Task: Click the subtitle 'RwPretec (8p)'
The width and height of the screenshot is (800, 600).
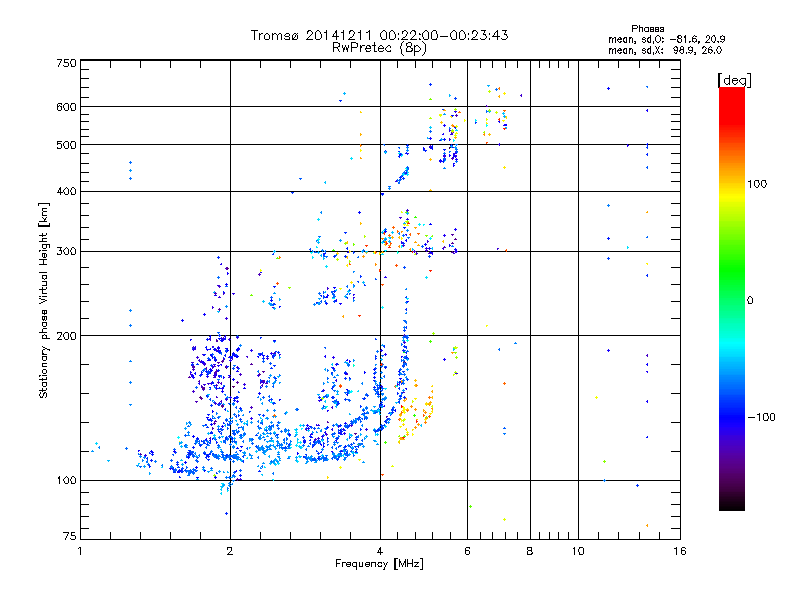Action: pyautogui.click(x=379, y=48)
